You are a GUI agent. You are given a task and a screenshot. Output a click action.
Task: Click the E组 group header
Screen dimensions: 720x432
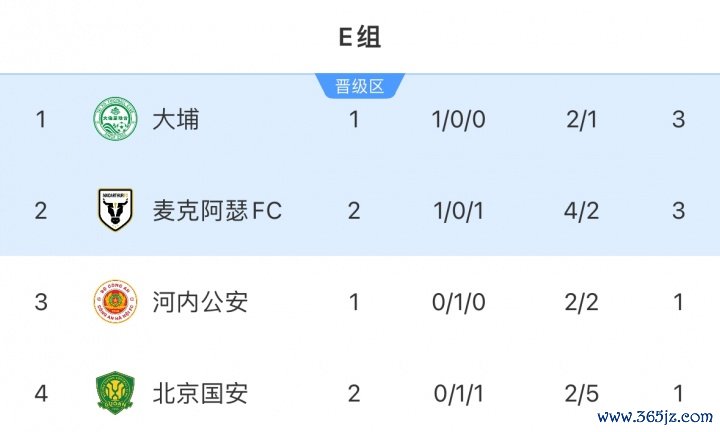click(x=359, y=38)
